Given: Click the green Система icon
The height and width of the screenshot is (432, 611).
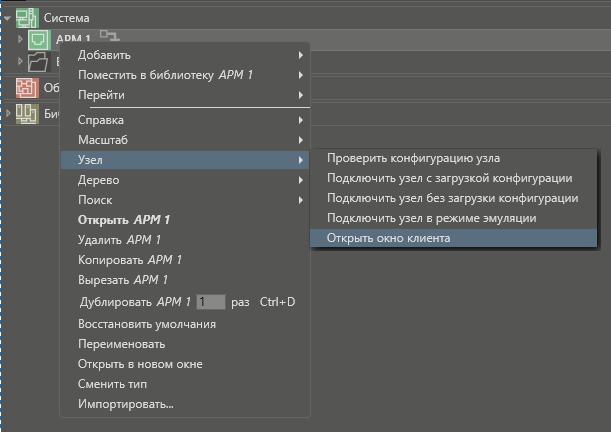Looking at the screenshot, I should click(x=28, y=17).
